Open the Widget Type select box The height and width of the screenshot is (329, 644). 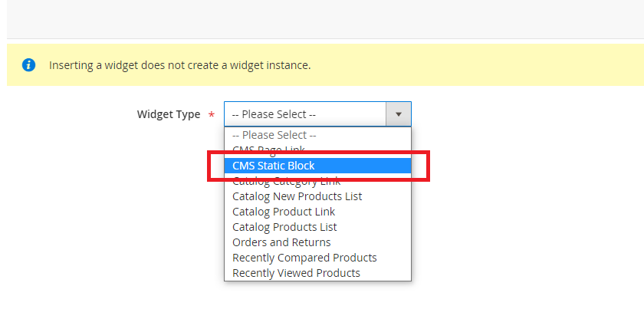point(307,114)
